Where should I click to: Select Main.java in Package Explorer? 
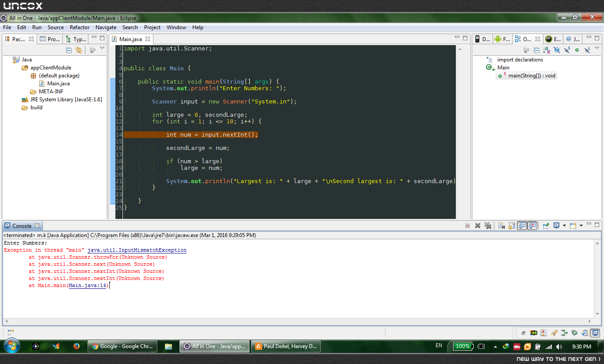click(x=58, y=84)
